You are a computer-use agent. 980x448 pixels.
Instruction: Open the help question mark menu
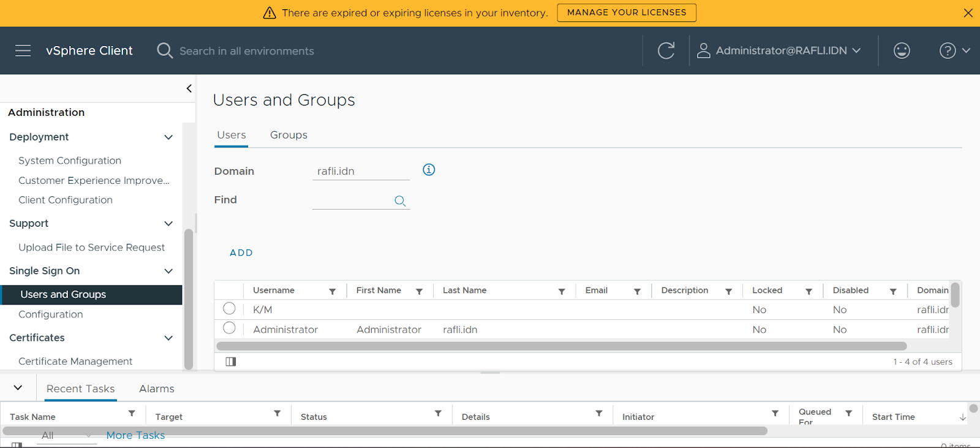pos(954,50)
